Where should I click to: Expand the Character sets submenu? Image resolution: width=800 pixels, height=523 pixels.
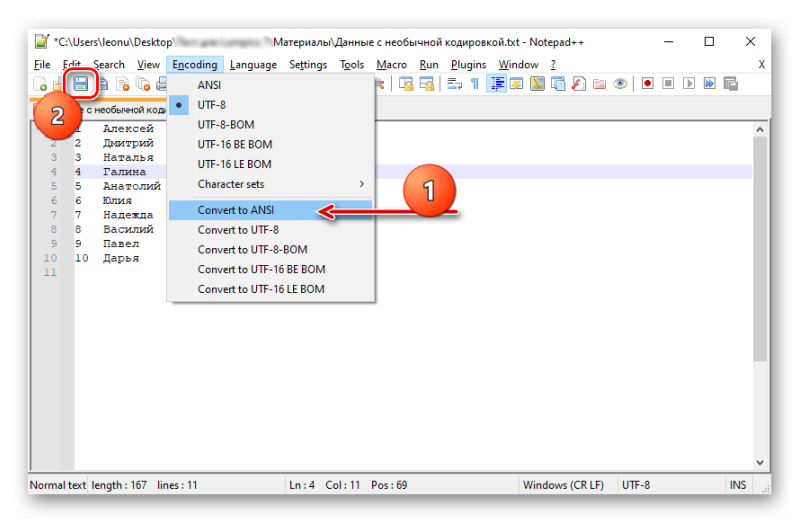coord(271,184)
